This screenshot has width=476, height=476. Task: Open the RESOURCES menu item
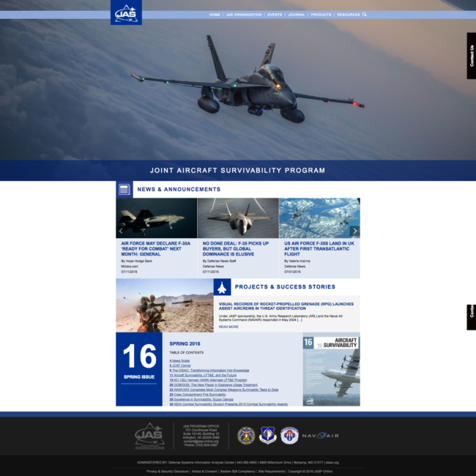[349, 15]
